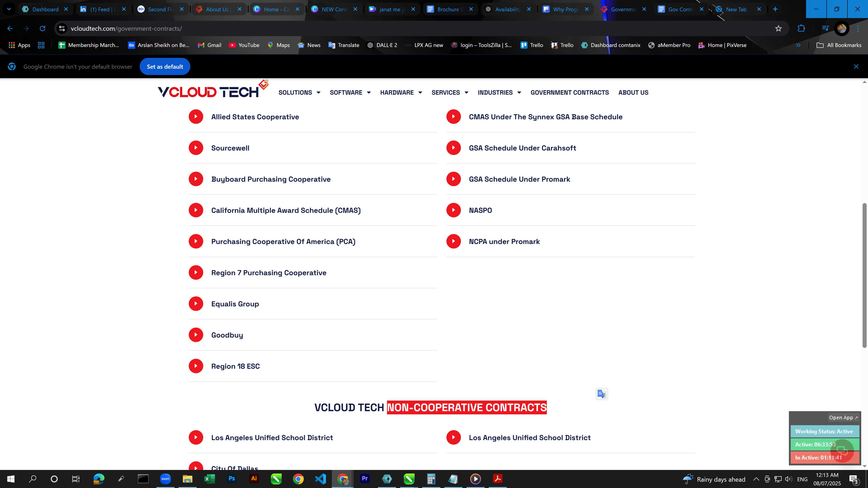Open Windows Start menu
Image resolution: width=868 pixels, height=488 pixels.
[11, 479]
